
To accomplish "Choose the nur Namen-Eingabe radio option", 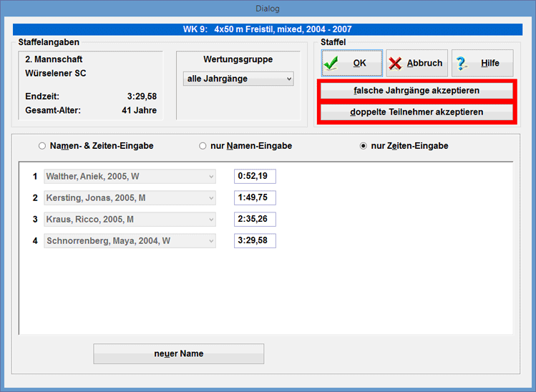I will [203, 146].
